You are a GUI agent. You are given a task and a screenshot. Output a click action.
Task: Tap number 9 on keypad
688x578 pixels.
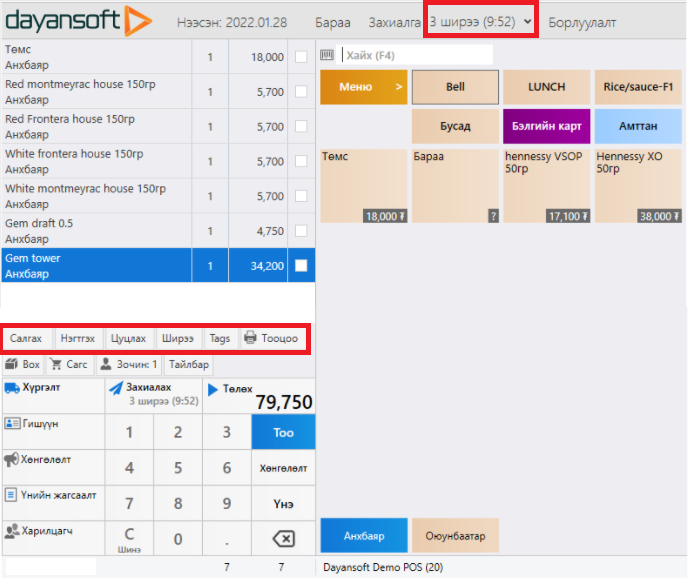tap(226, 503)
